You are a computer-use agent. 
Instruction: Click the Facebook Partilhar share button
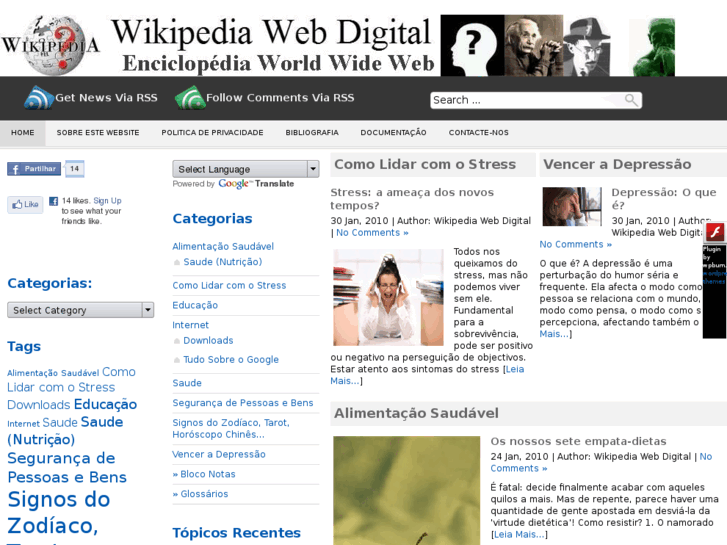pos(34,169)
